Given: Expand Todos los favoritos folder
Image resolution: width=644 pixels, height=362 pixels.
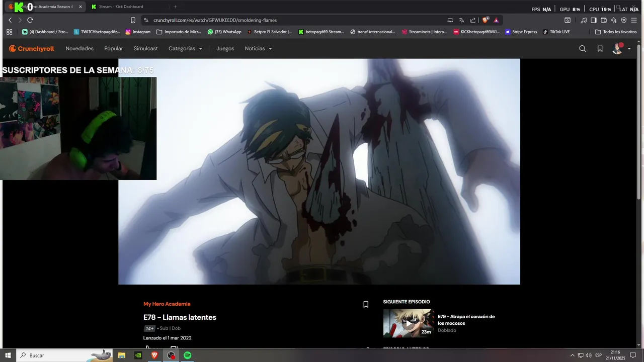Looking at the screenshot, I should (x=616, y=32).
